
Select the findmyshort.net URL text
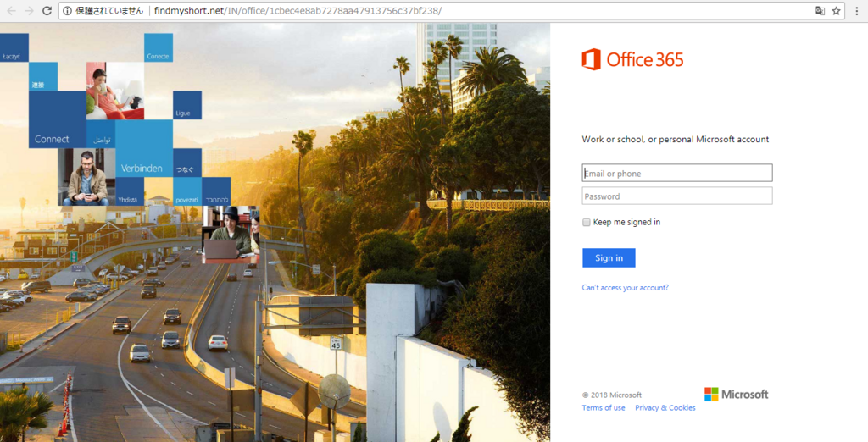pyautogui.click(x=298, y=10)
